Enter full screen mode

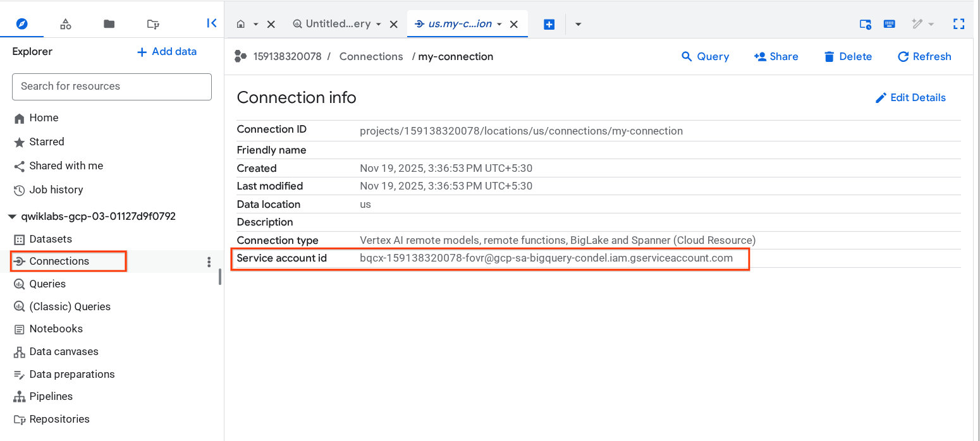pos(959,24)
